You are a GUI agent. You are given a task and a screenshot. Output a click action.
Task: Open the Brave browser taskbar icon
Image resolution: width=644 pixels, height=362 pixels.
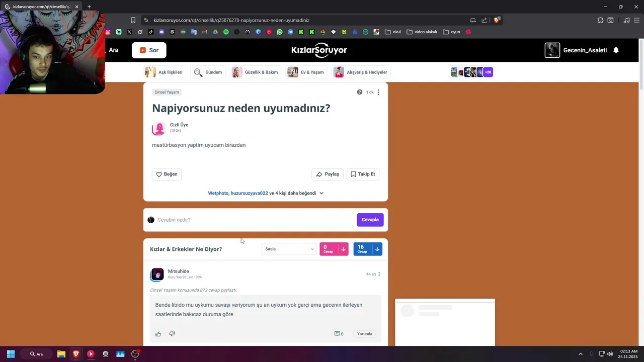coord(76,354)
